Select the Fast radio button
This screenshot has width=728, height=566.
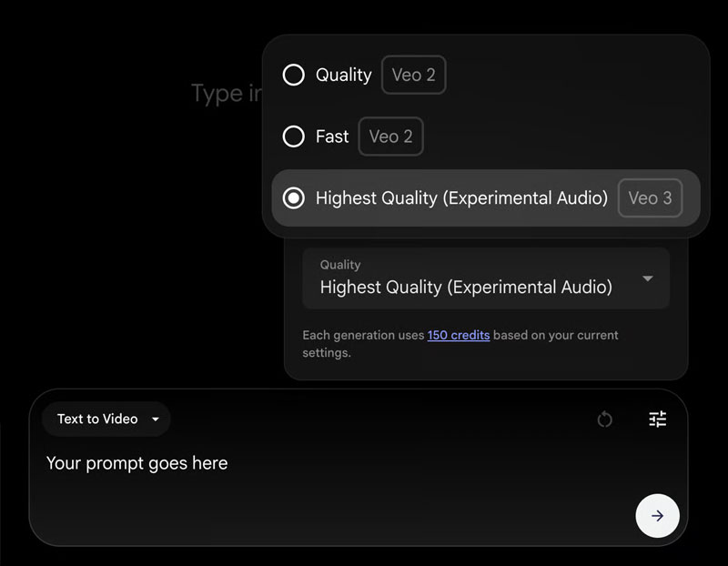(x=293, y=136)
